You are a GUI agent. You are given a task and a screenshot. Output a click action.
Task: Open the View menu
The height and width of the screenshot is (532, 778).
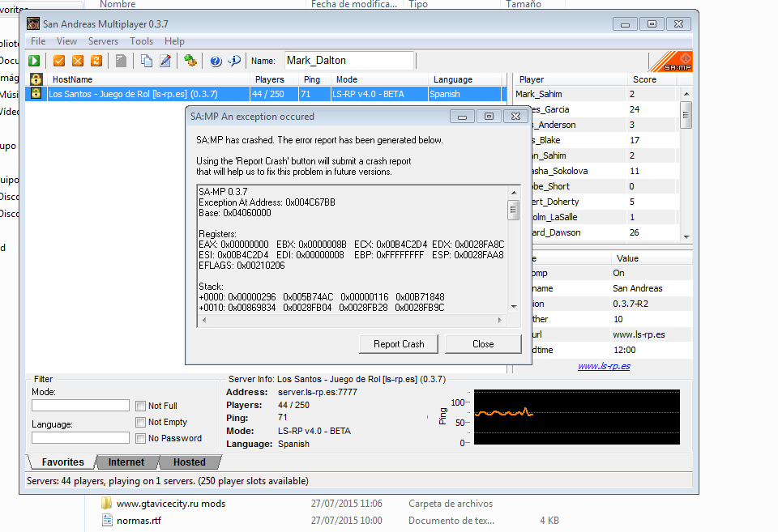[x=66, y=41]
